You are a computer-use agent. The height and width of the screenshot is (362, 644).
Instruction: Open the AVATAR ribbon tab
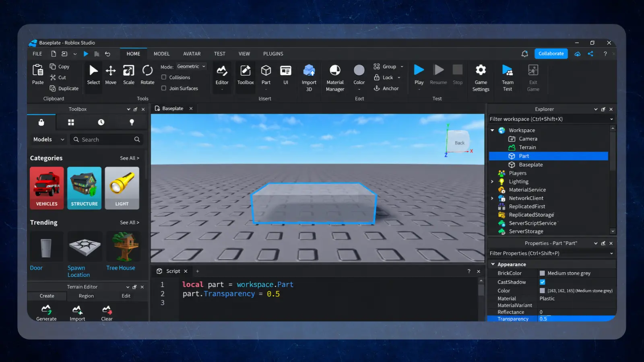point(192,54)
